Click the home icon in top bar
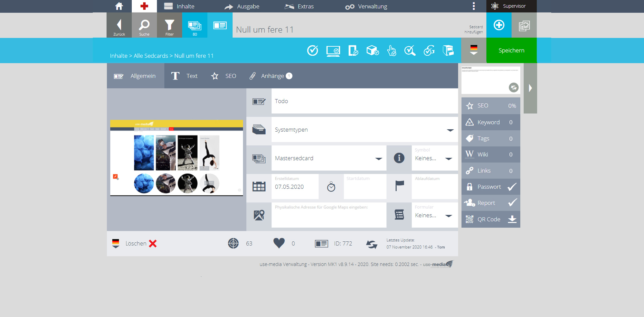Viewport: 644px width, 317px height. tap(119, 6)
